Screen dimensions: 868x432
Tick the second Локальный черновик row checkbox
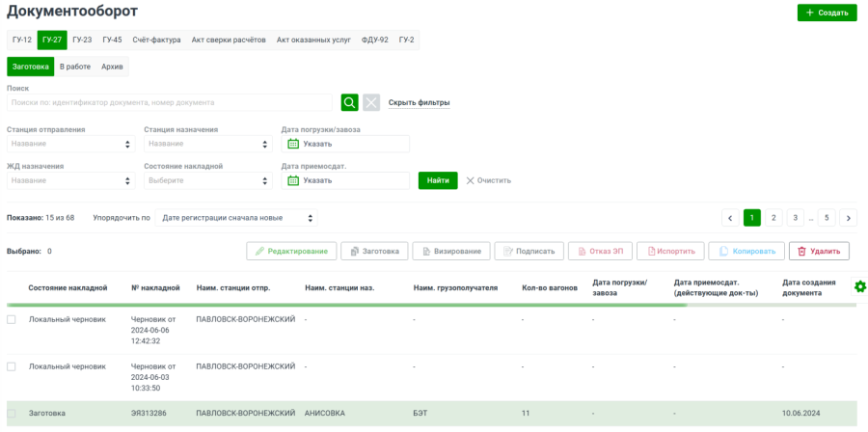(x=12, y=366)
